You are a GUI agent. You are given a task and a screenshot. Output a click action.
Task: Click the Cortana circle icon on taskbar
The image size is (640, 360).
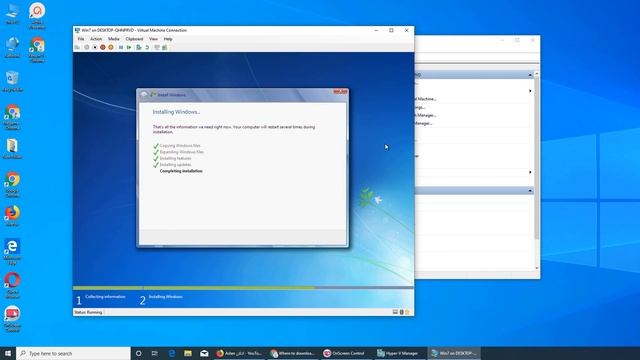(138, 353)
